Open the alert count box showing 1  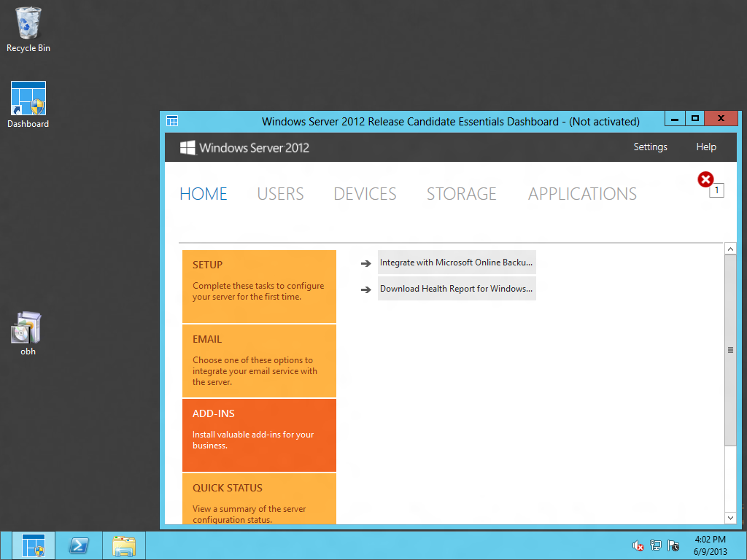coord(716,190)
